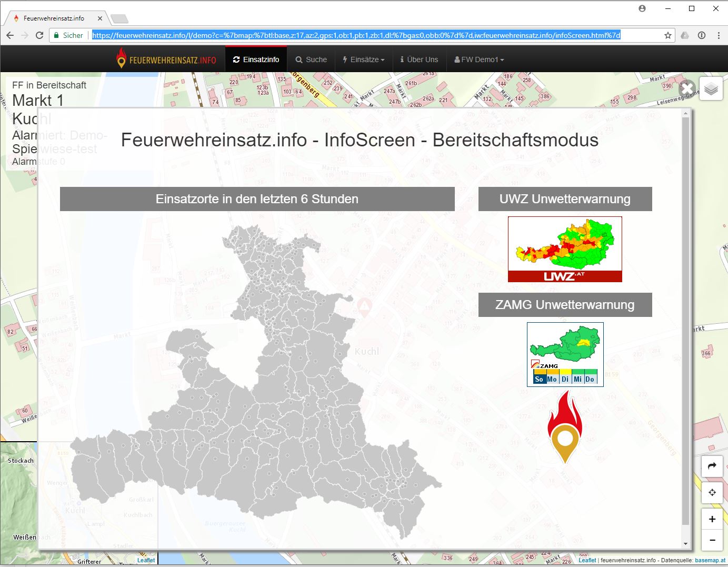Click the overlay scrollbar down arrow
This screenshot has width=728, height=567.
[685, 544]
